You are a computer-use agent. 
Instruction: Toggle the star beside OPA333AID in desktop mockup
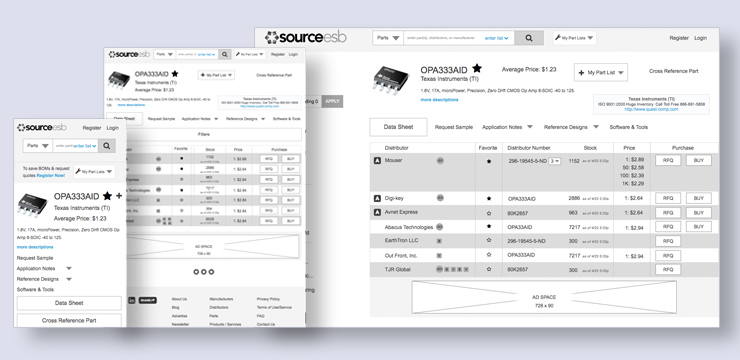(477, 69)
